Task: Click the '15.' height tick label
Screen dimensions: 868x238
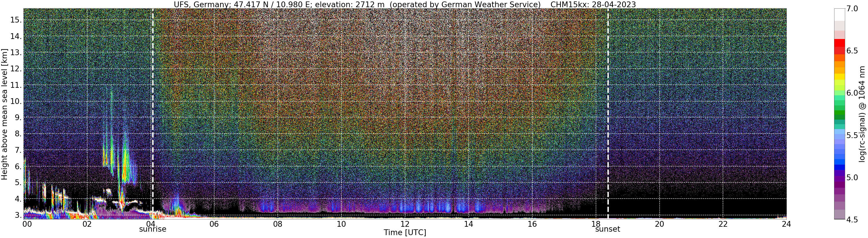Action: pos(16,20)
